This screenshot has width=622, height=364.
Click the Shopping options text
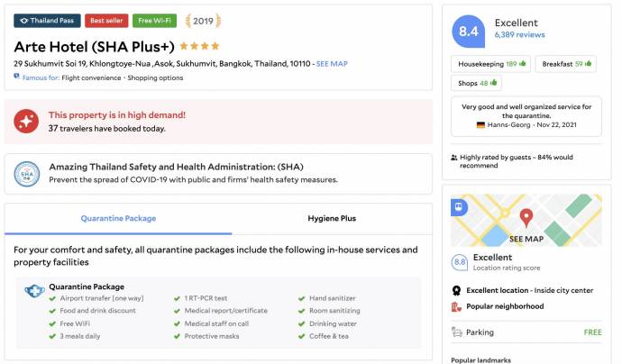pyautogui.click(x=155, y=77)
